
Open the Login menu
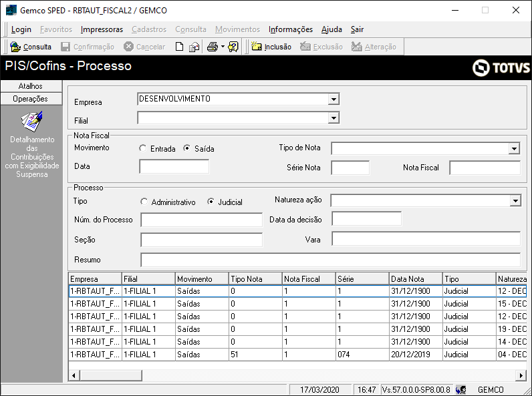21,29
